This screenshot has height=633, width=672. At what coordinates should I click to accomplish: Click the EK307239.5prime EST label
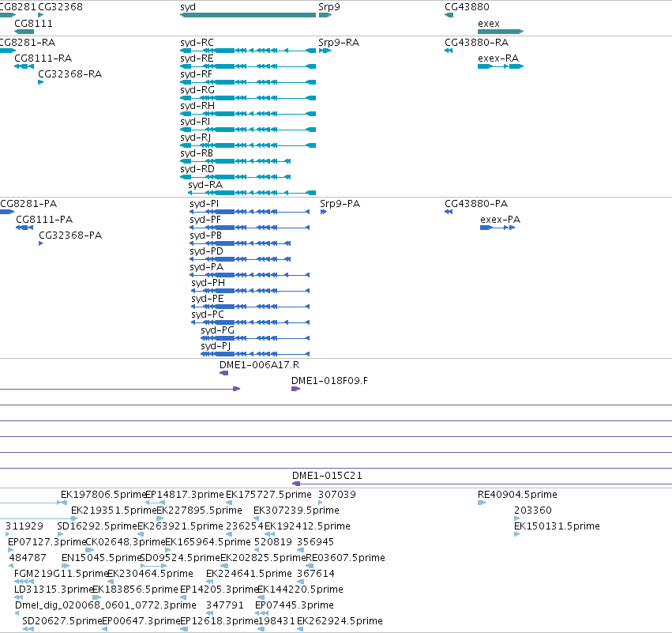[296, 511]
